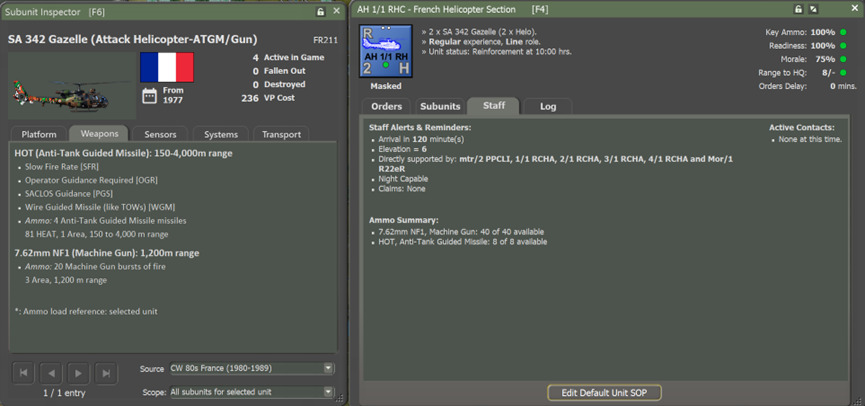Jump to last entry navigation button

click(x=106, y=373)
